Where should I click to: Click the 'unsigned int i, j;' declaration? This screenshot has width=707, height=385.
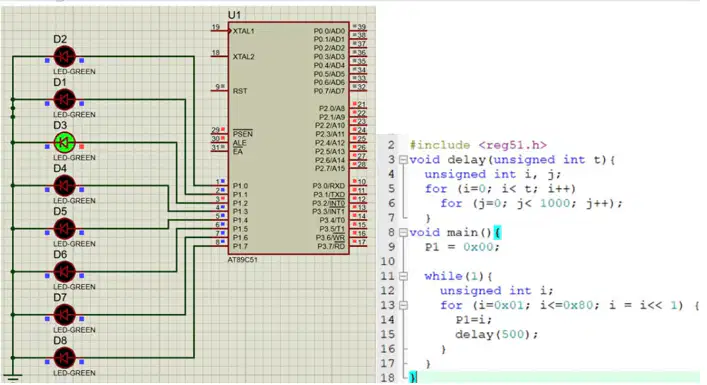click(492, 174)
